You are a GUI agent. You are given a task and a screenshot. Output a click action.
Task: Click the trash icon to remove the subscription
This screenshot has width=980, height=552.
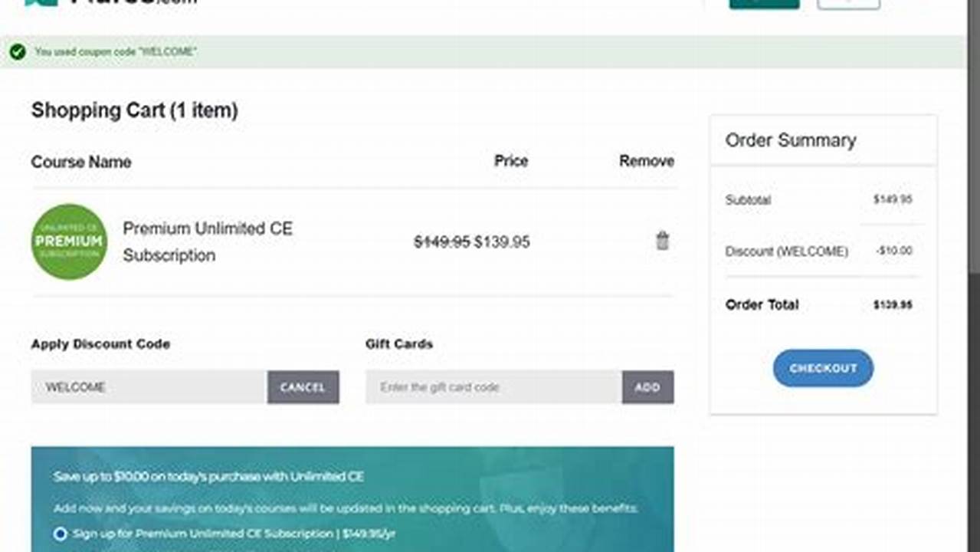[x=661, y=241]
